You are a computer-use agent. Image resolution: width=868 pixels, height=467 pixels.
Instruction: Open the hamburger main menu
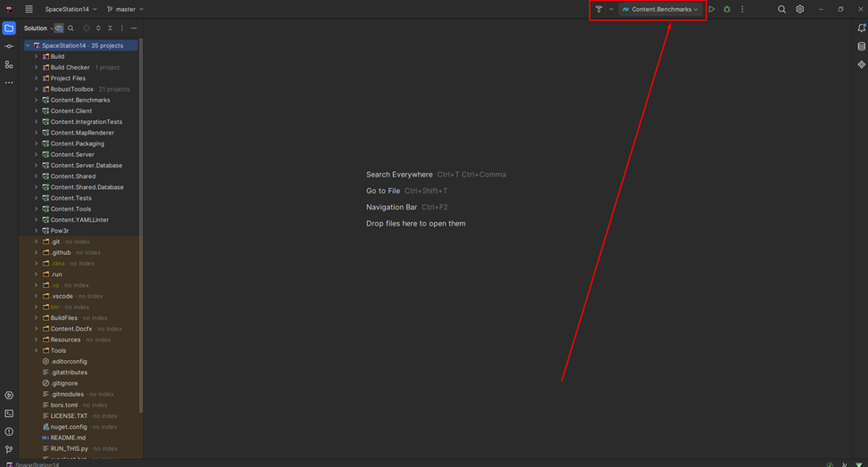(29, 9)
